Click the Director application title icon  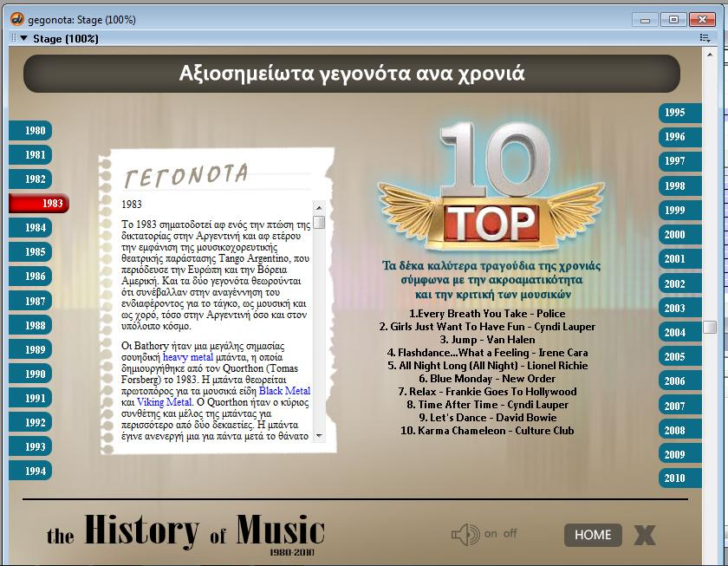pos(17,19)
